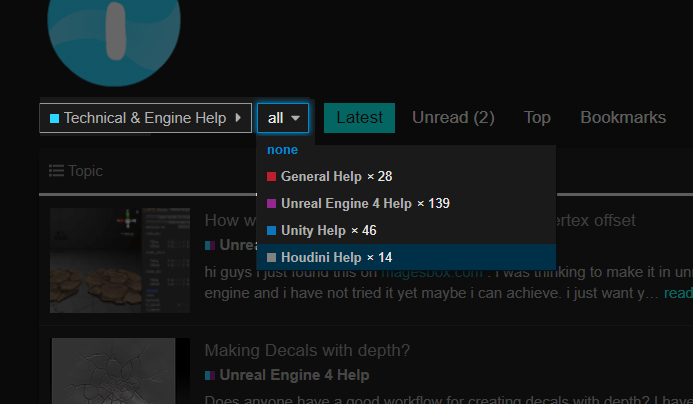Click purple square next to Unreal Engine 4 Help
Screen dimensions: 693x404
coord(271,203)
